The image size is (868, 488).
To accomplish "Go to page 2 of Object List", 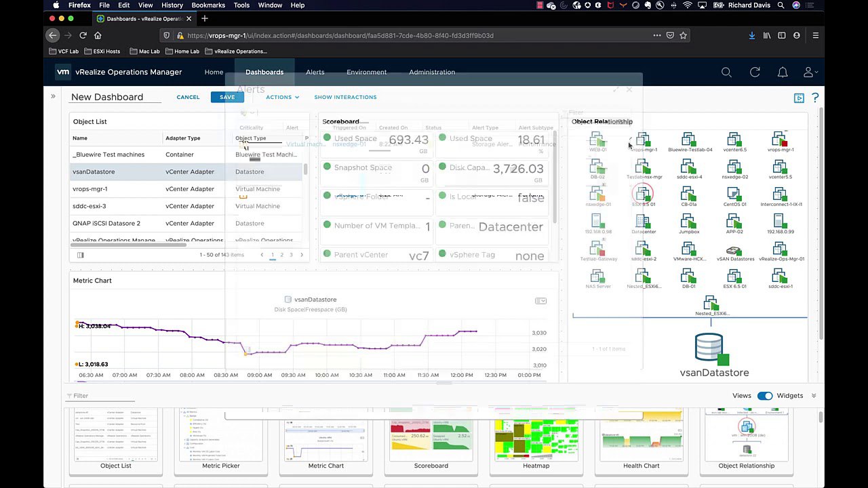I will 281,255.
